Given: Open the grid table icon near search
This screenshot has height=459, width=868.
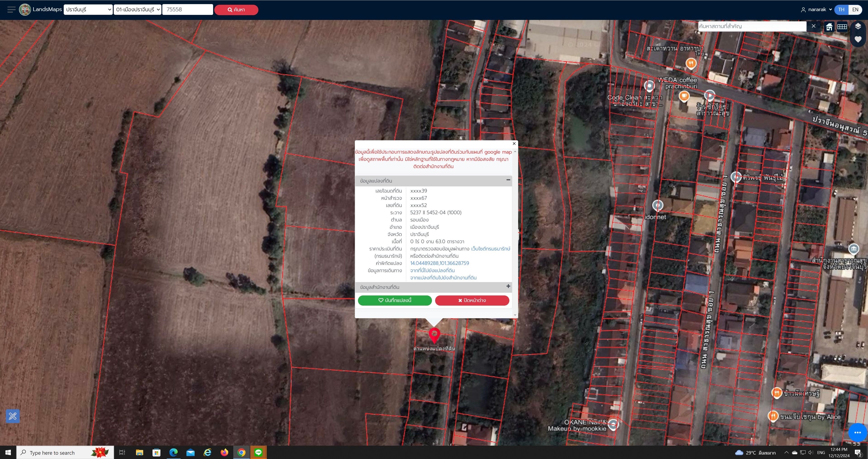Looking at the screenshot, I should [x=842, y=27].
